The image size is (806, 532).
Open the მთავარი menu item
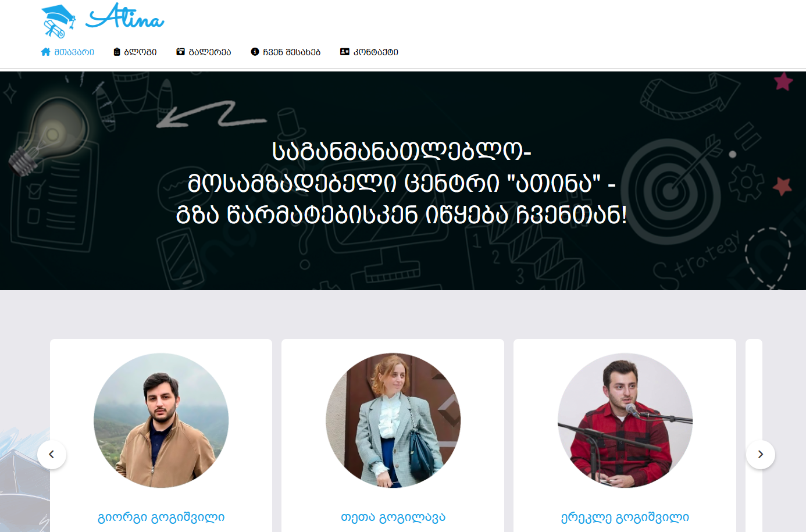[74, 52]
